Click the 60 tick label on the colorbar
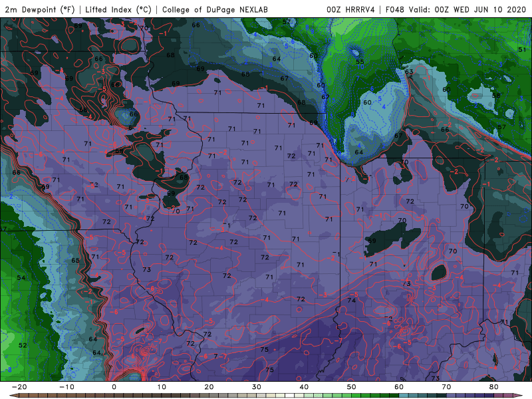Screen dimensions: 532x399 pyautogui.click(x=399, y=387)
